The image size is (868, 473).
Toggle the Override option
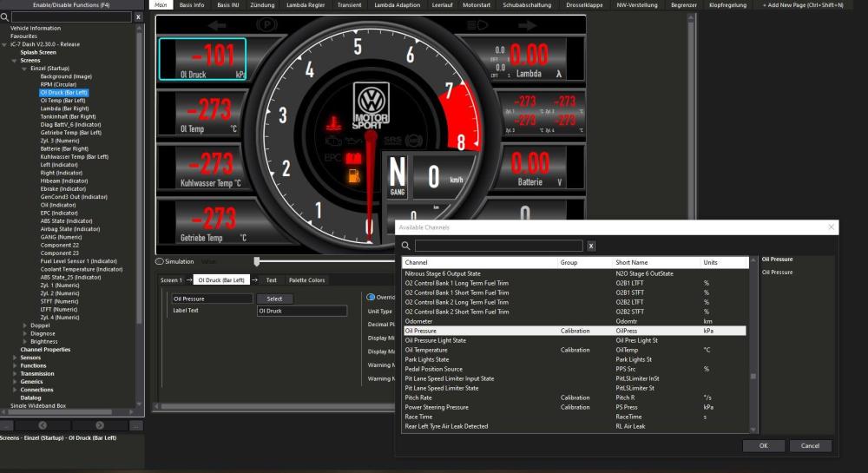click(371, 297)
